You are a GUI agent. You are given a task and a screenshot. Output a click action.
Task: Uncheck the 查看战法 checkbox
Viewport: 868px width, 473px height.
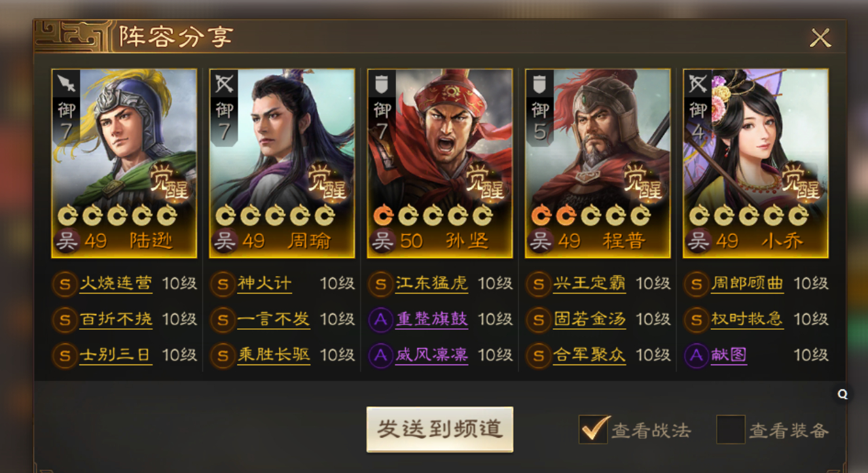(x=594, y=429)
